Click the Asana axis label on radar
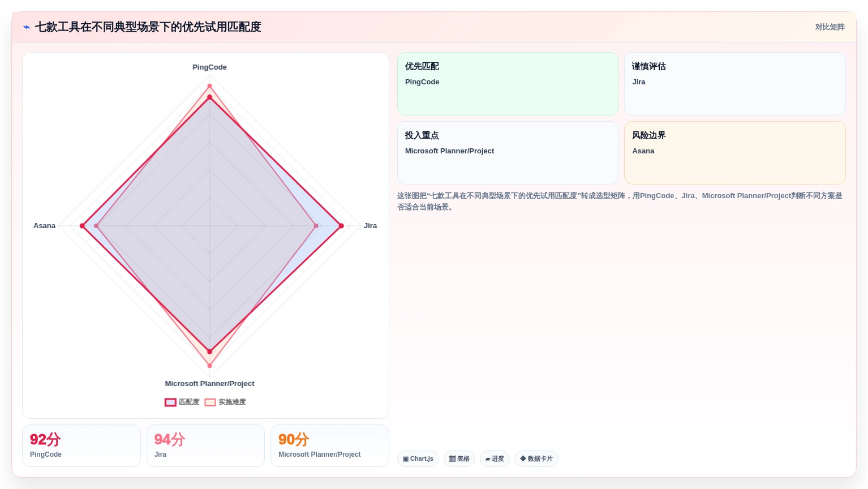This screenshot has width=868, height=489. pos(45,226)
